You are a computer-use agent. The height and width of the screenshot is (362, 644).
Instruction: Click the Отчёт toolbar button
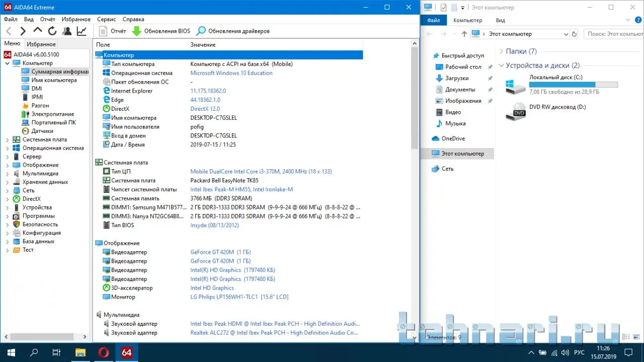point(112,31)
